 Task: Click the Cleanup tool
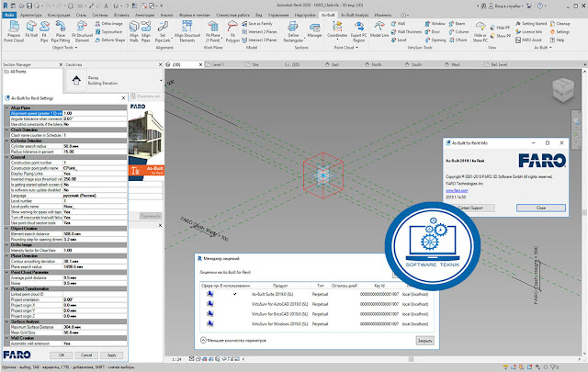560,24
